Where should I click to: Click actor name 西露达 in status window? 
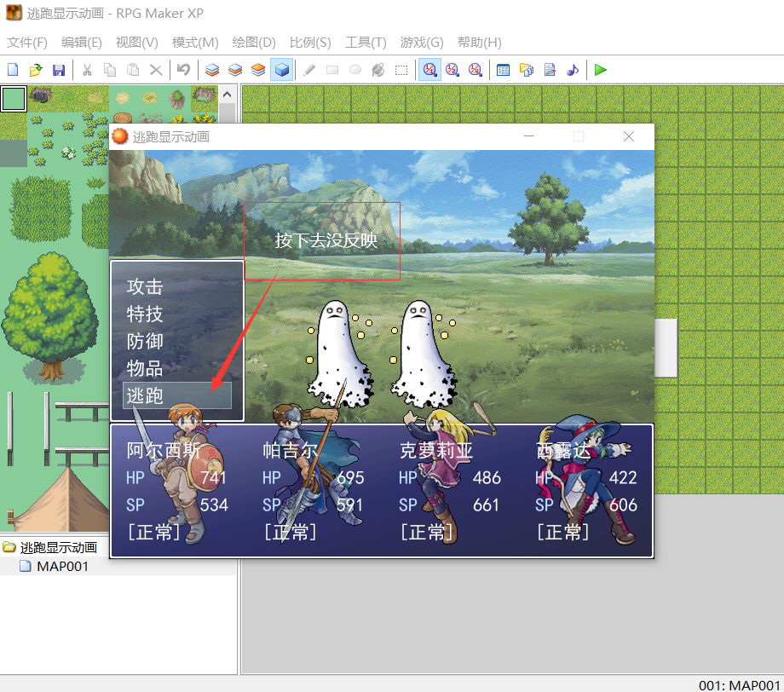[x=563, y=451]
